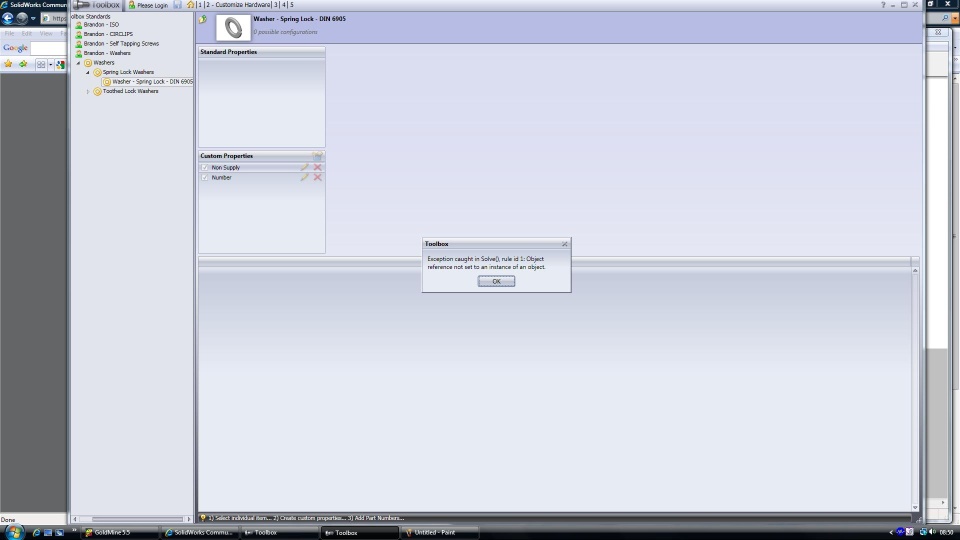960x540 pixels.
Task: Click the lightbulb hint icon in status bar
Action: (203, 518)
